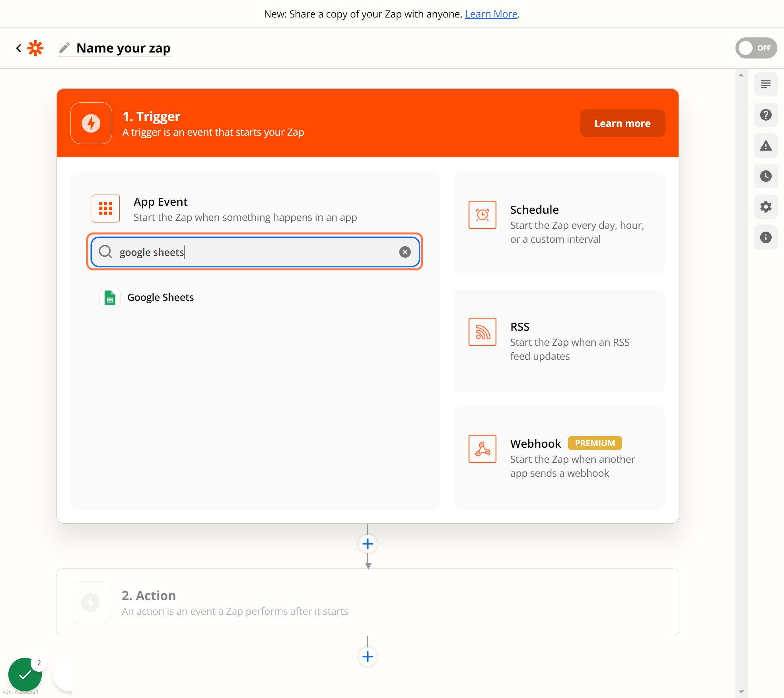784x698 pixels.
Task: Select the Schedule alarm clock icon
Action: [x=482, y=215]
